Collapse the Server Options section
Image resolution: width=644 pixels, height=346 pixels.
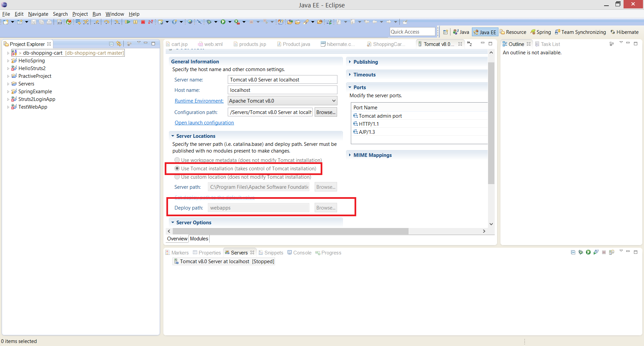173,222
